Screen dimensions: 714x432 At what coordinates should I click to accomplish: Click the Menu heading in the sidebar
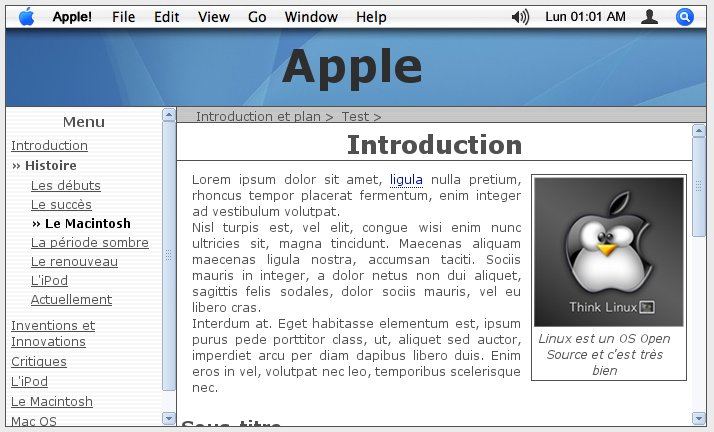point(84,122)
